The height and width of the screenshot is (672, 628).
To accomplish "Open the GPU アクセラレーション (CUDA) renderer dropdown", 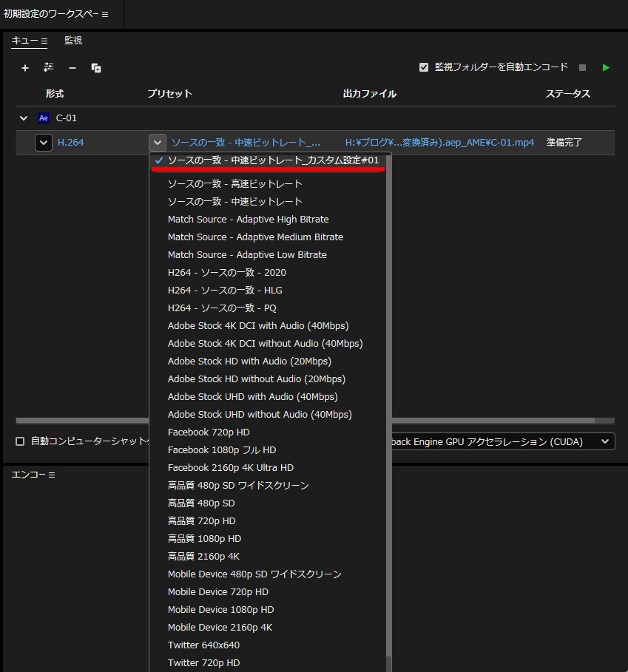I will [606, 441].
